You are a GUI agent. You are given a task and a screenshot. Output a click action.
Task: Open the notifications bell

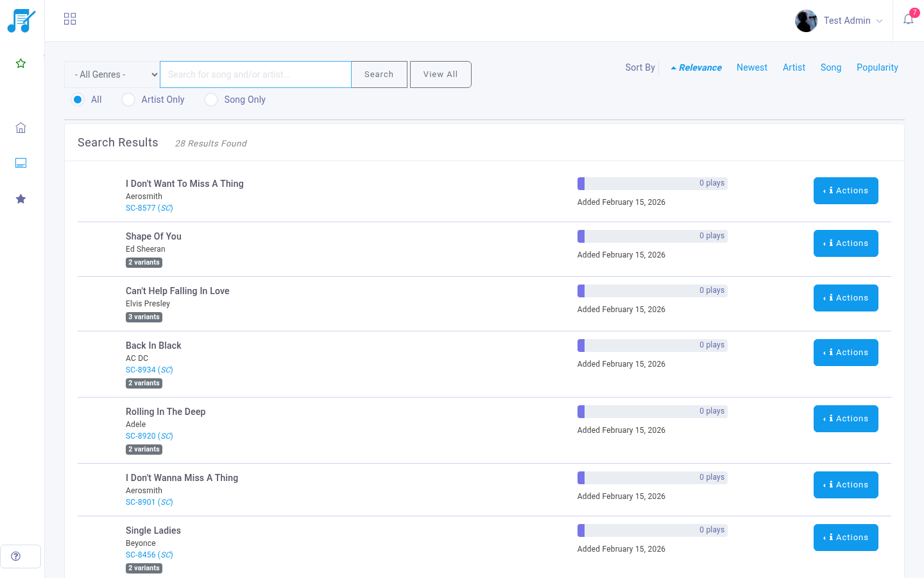click(908, 19)
